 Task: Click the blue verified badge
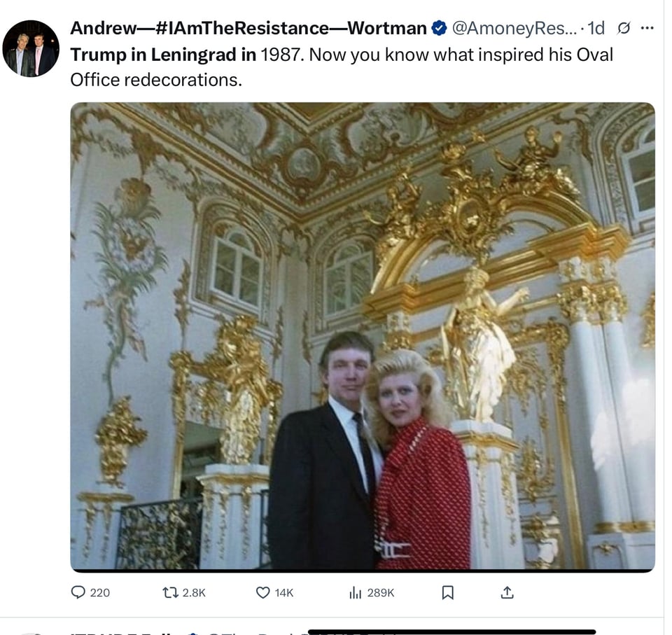pos(439,29)
